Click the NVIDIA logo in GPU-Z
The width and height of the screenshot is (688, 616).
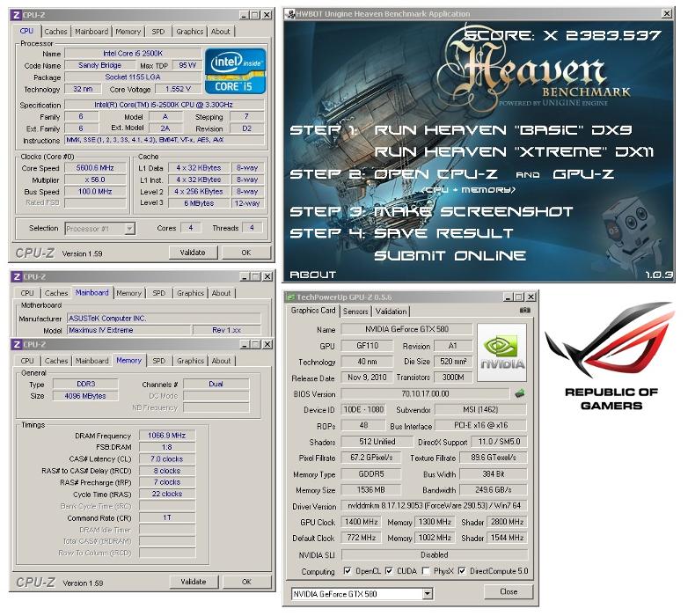tap(502, 352)
